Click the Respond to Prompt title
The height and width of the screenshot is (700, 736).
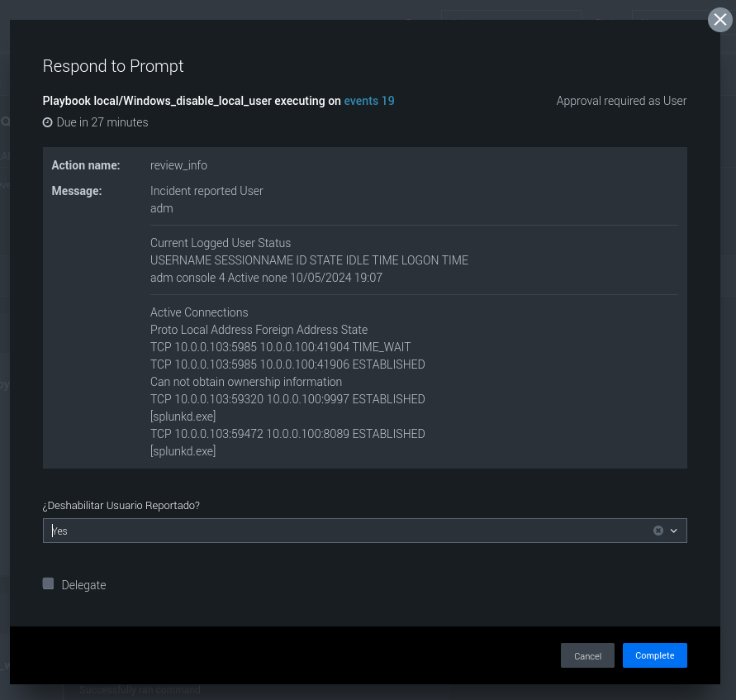tap(113, 66)
